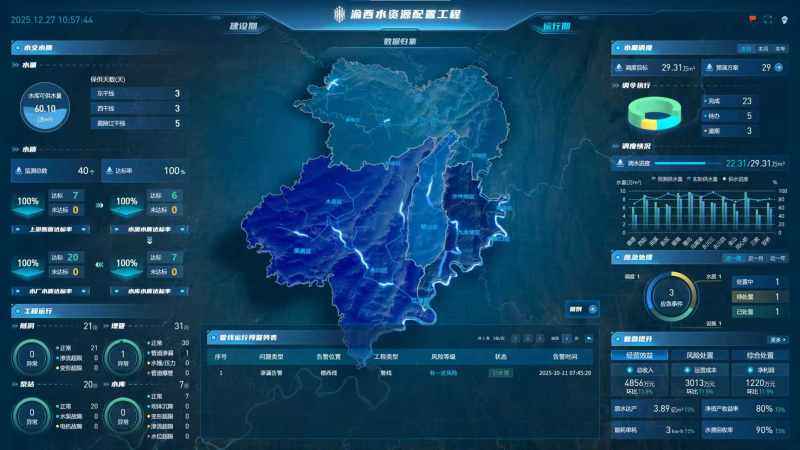Image resolution: width=800 pixels, height=450 pixels.
Task: Toggle fullscreen with the expand icon
Action: click(x=768, y=18)
